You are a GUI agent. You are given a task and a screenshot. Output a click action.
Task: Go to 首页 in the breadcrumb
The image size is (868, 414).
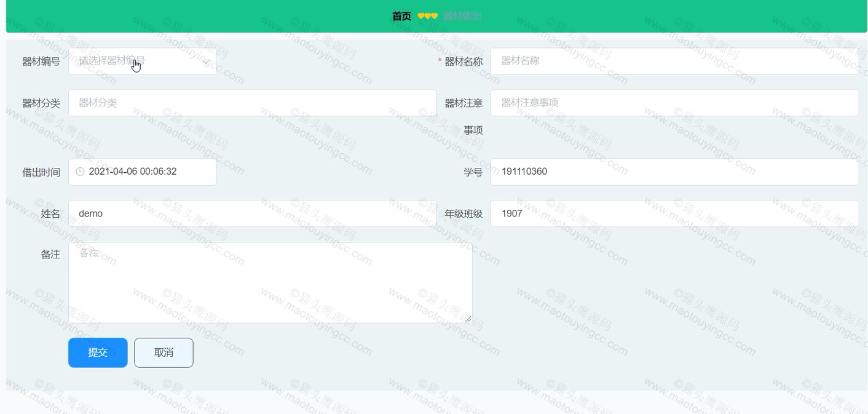401,17
